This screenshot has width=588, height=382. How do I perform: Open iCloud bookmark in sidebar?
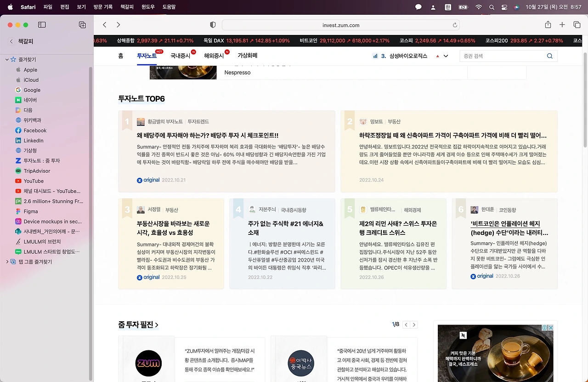click(x=31, y=80)
